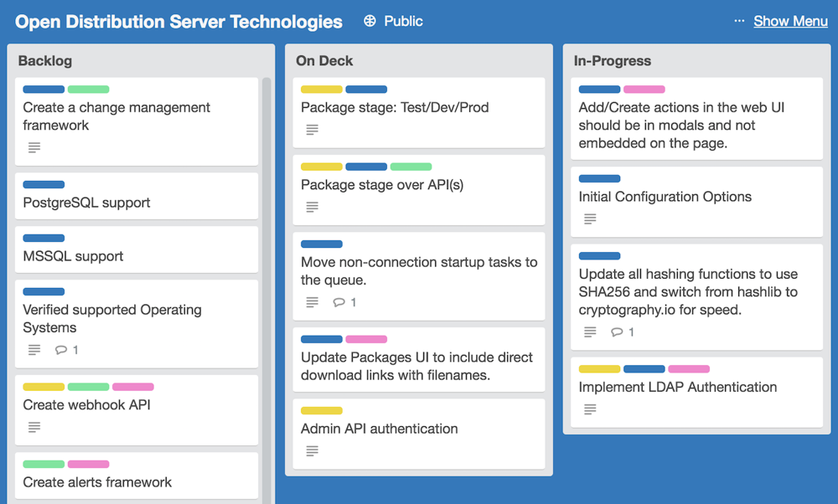Click description icon on Implement LDAP Authentication card

click(x=590, y=409)
